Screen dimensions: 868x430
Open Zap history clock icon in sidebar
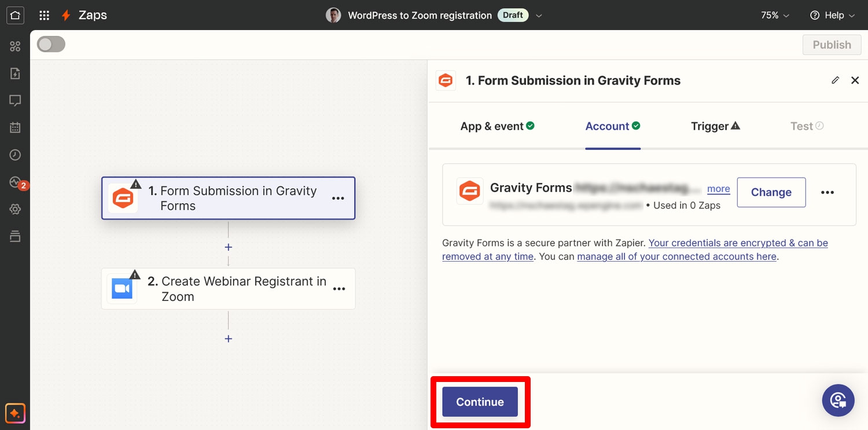pos(15,155)
